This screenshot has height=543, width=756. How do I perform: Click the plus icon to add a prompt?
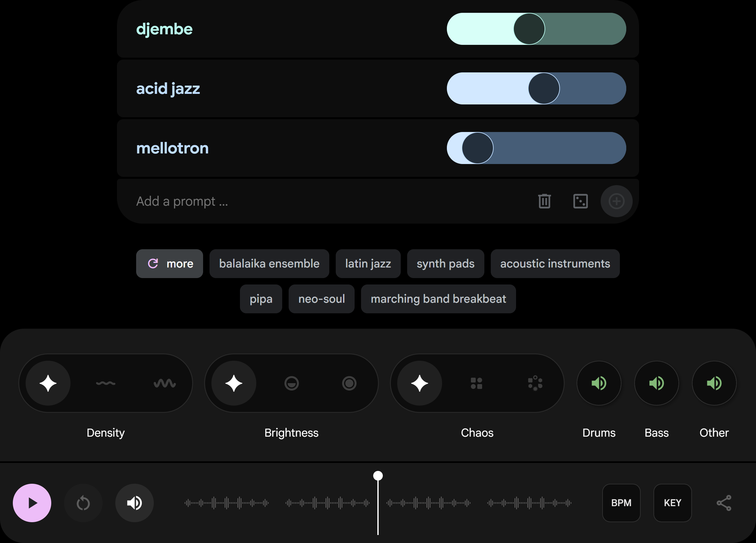tap(616, 201)
